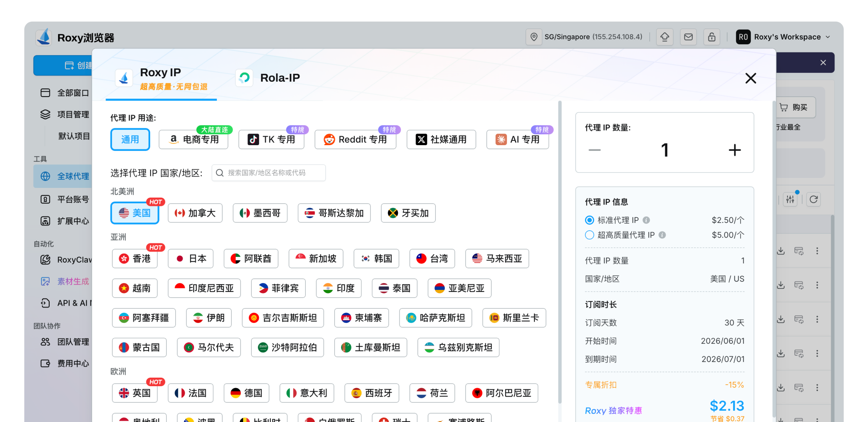Switch to the Roxy IP tab
Image resolution: width=868 pixels, height=422 pixels.
point(162,78)
